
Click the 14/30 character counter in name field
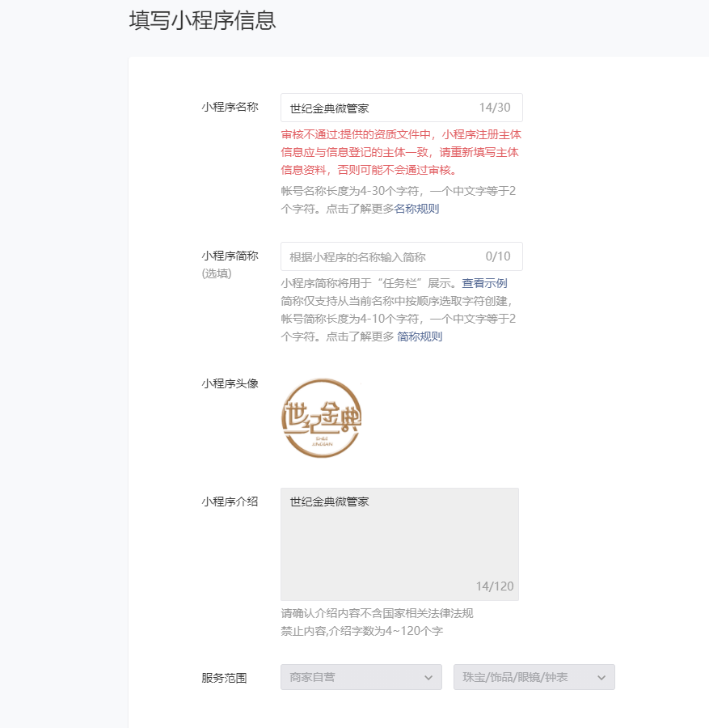click(495, 108)
